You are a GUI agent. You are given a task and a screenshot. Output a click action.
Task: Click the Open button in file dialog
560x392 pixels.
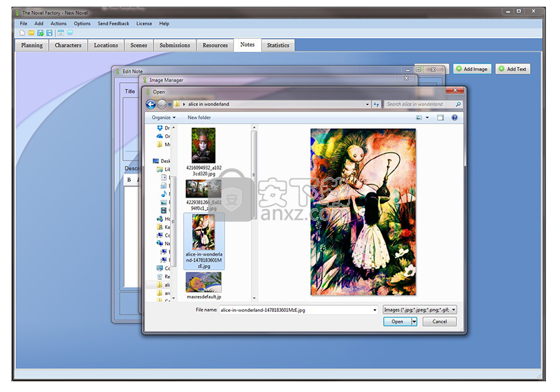397,322
